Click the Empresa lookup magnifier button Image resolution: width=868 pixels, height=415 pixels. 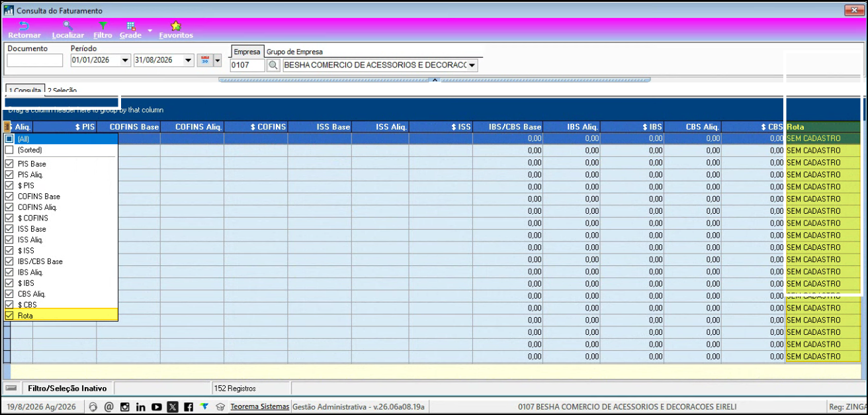click(x=273, y=65)
